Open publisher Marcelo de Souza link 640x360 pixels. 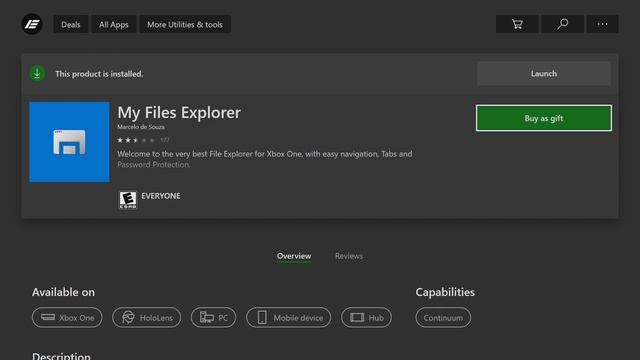pos(141,127)
